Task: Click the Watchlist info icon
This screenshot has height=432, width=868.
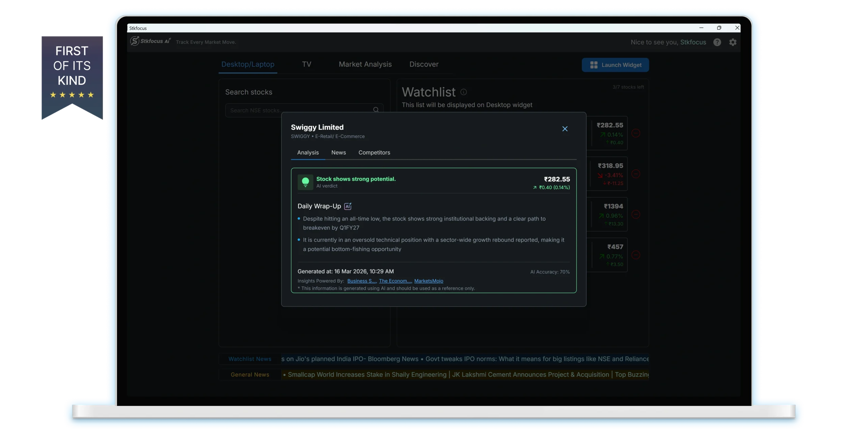Action: pos(463,92)
